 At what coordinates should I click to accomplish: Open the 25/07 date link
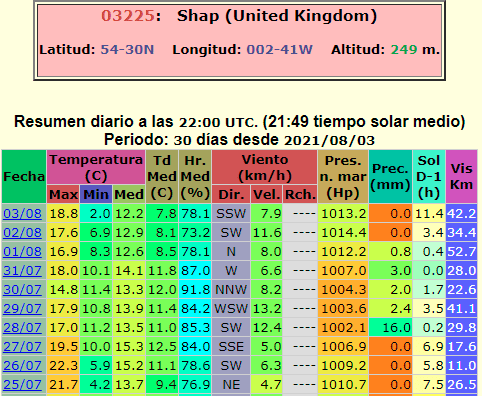point(22,385)
